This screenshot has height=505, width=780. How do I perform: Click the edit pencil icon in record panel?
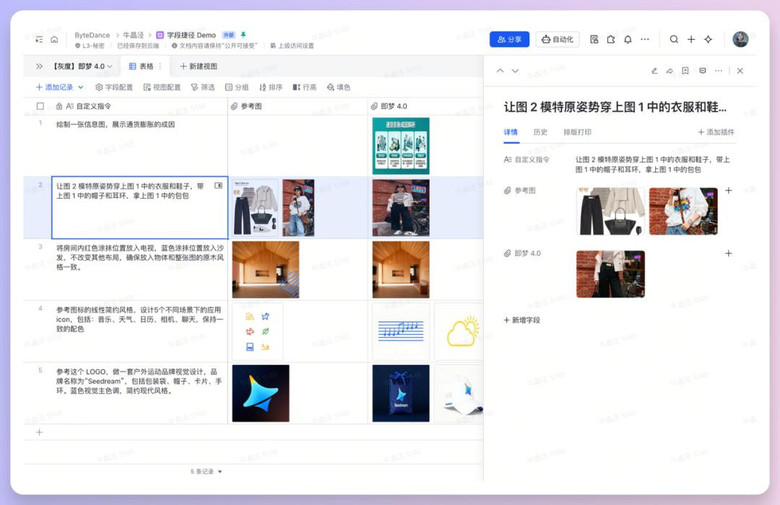[655, 71]
